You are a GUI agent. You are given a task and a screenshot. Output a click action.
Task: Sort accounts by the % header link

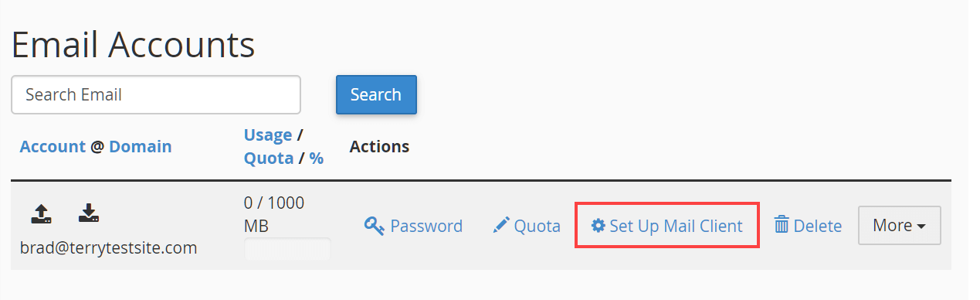pyautogui.click(x=317, y=158)
